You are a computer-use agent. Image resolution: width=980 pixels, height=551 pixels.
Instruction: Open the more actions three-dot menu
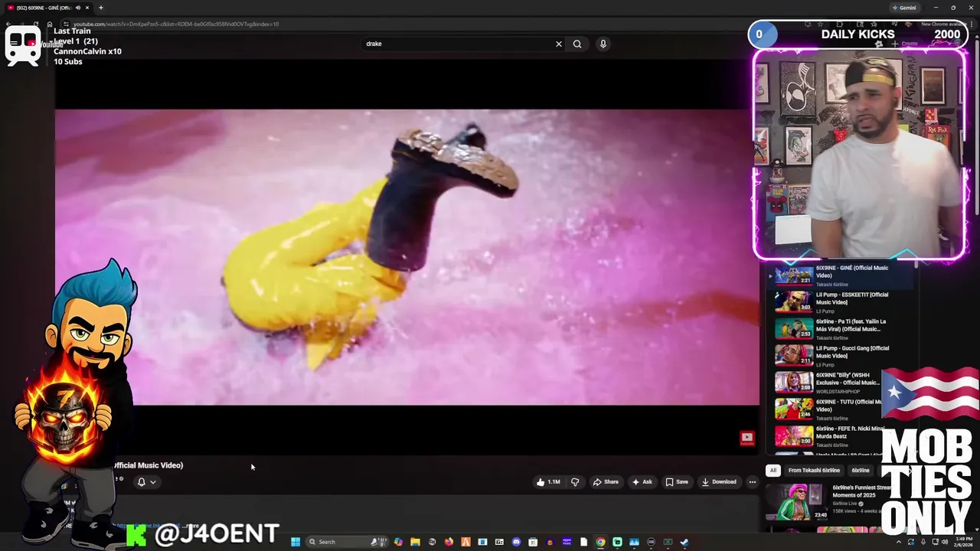tap(753, 482)
